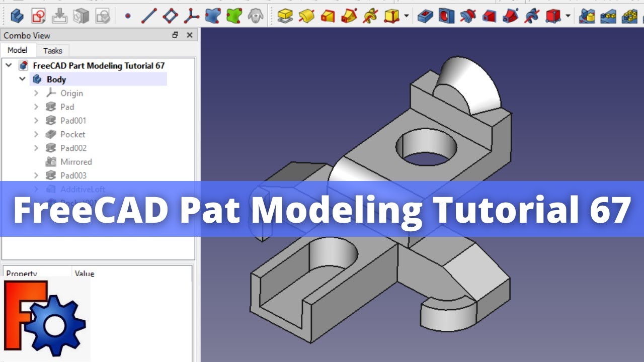Image resolution: width=644 pixels, height=362 pixels.
Task: Collapse the FreeCAD Part Modeling Tutorial 67 document
Action: (x=9, y=65)
